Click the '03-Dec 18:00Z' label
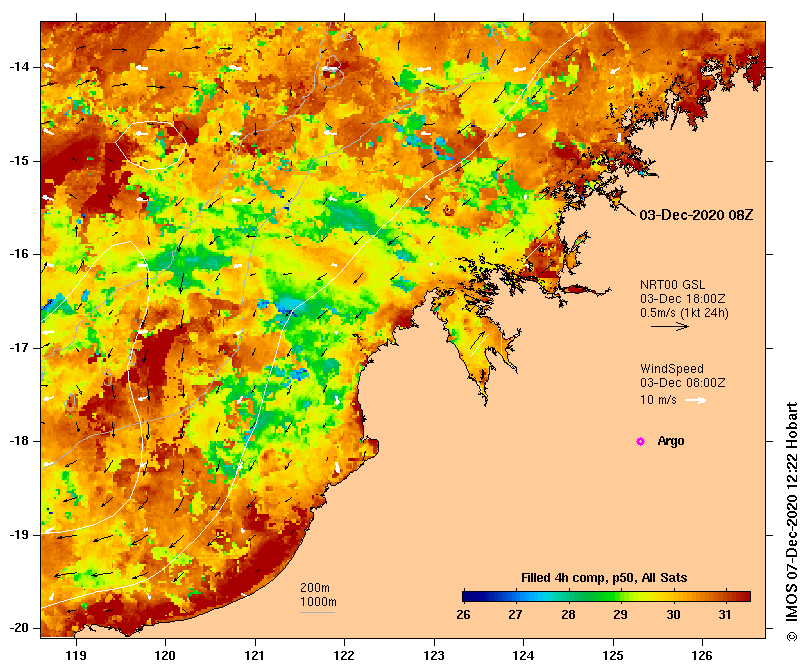This screenshot has height=672, width=809. [x=683, y=299]
